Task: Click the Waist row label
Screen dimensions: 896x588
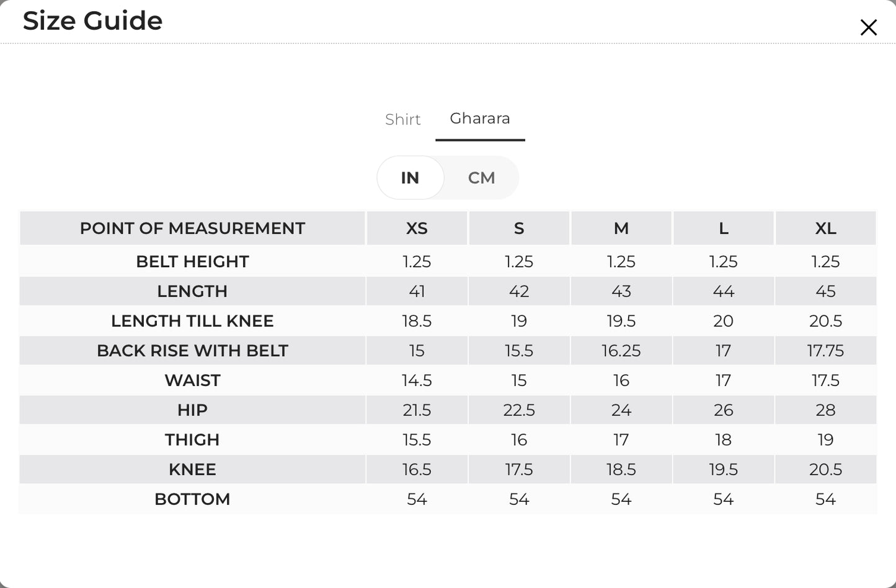Action: pos(192,380)
